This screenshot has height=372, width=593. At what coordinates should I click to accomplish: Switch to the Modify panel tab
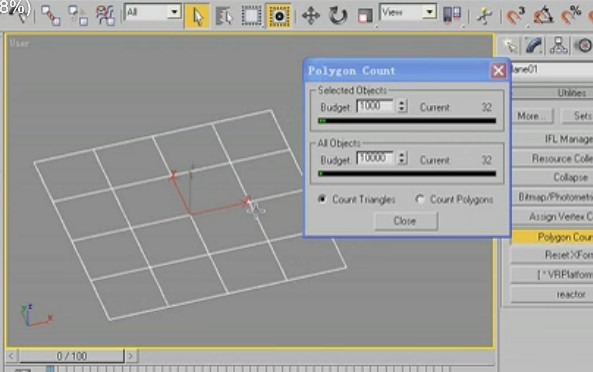534,45
